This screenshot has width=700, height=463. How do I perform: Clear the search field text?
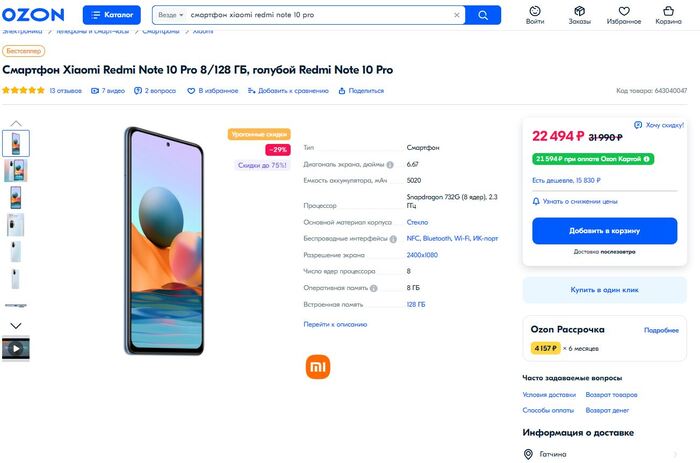click(457, 15)
